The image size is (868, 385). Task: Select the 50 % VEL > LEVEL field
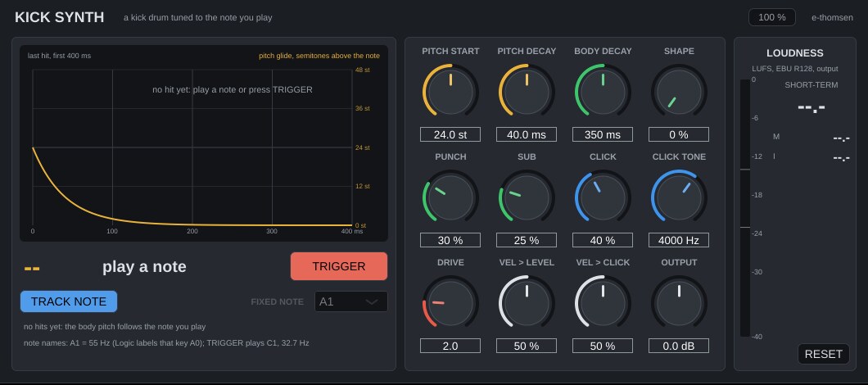[527, 346]
